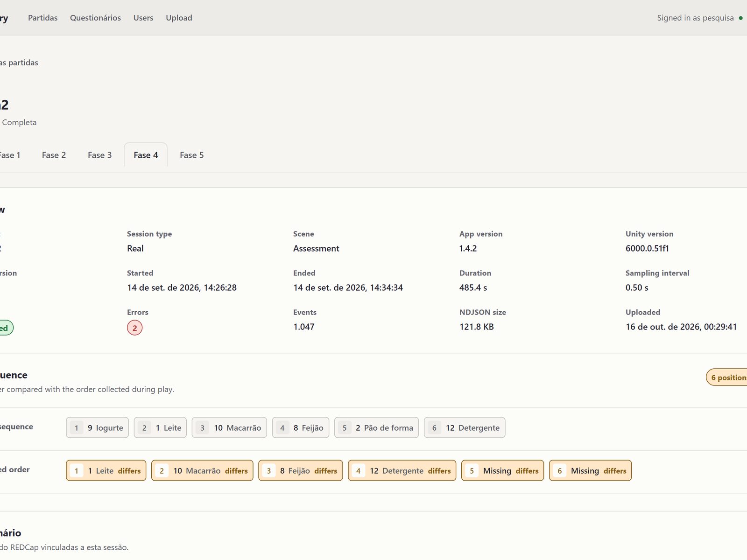Screen dimensions: 747x560
Task: Select the '10 Macarrão' expected sequence chip
Action: point(229,427)
